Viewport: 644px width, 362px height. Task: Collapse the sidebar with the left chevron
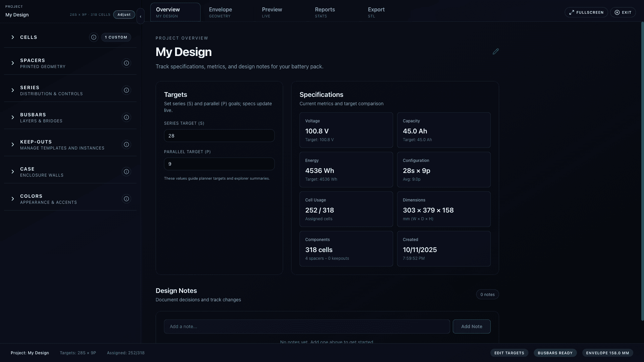(141, 16)
